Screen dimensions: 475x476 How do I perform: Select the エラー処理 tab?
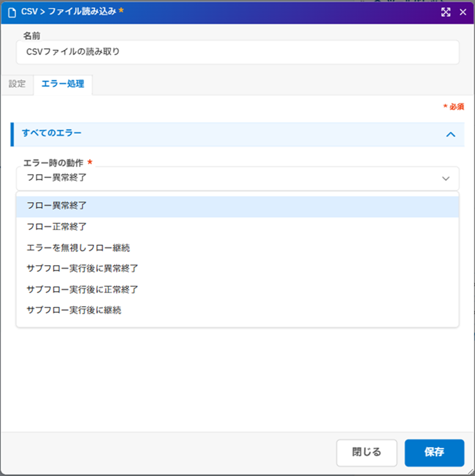[63, 84]
